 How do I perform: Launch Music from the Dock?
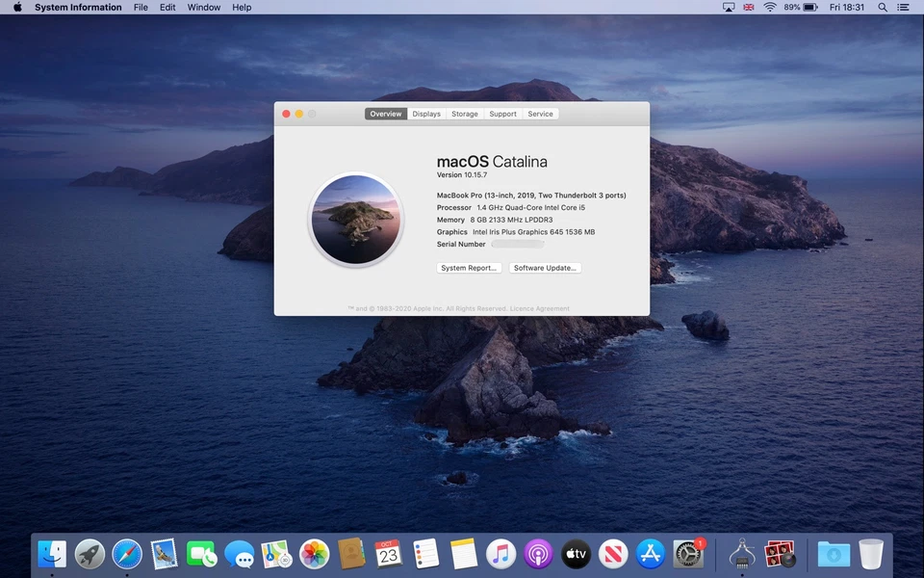[500, 555]
